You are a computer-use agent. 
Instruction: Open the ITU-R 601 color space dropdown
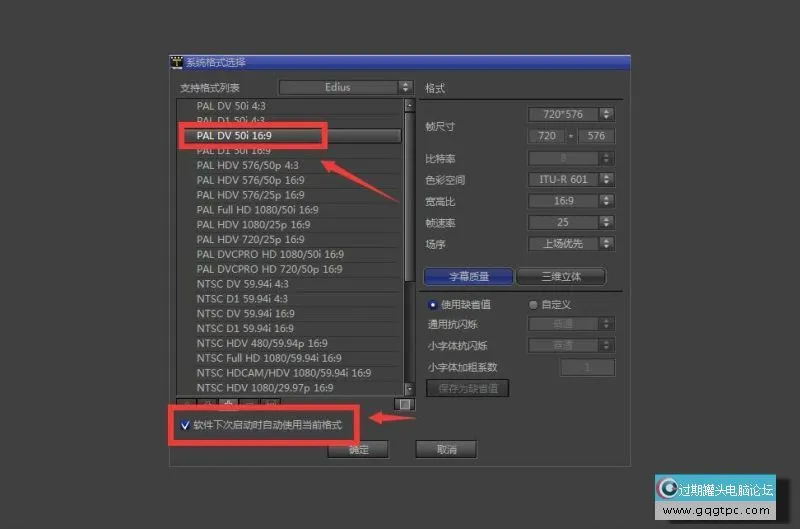[x=570, y=180]
